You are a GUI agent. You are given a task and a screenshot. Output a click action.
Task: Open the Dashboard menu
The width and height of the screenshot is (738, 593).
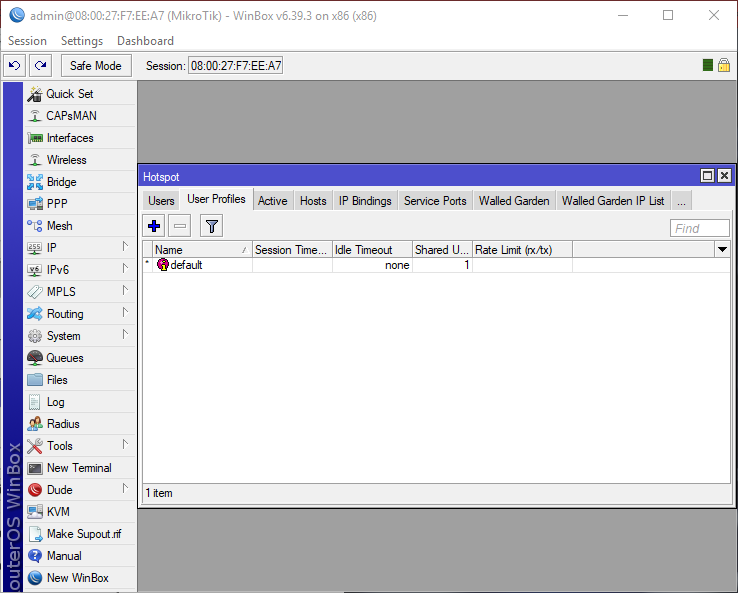[145, 41]
